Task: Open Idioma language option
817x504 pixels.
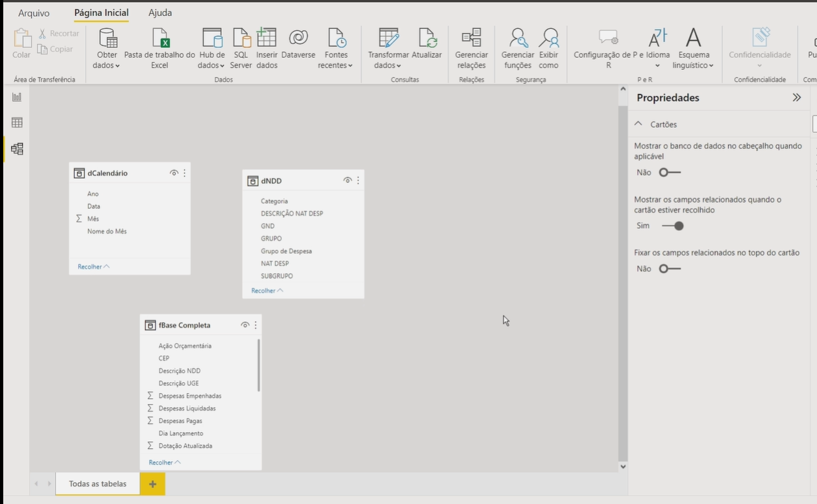Action: (658, 48)
